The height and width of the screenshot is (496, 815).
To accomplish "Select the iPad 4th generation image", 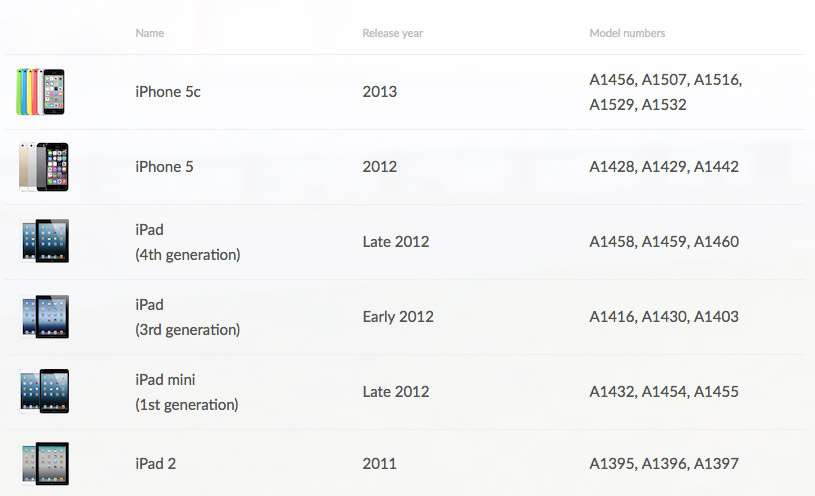I will tap(45, 241).
